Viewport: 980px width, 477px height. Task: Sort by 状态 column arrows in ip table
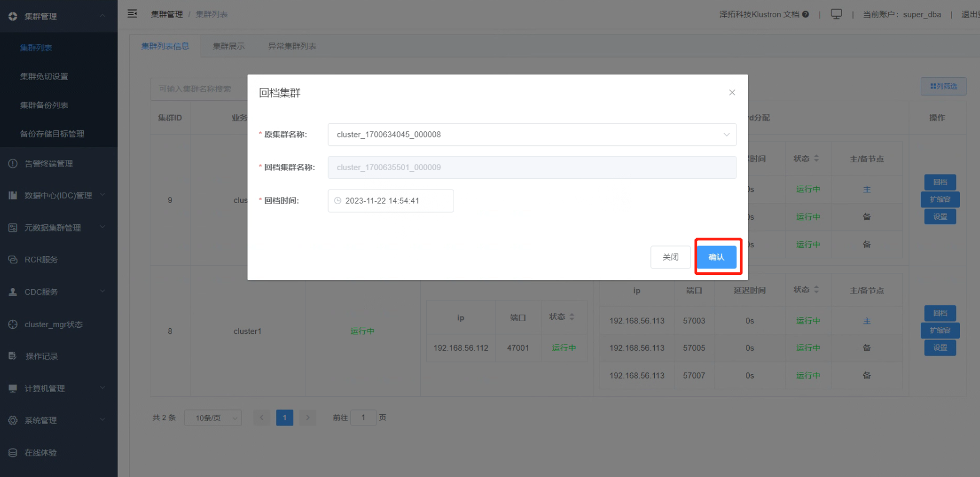click(572, 317)
